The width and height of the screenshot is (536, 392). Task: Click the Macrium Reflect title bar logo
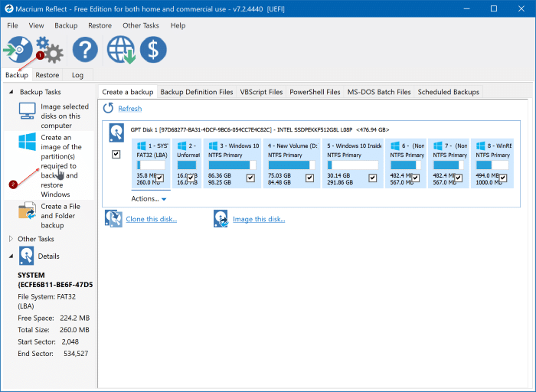coord(8,9)
